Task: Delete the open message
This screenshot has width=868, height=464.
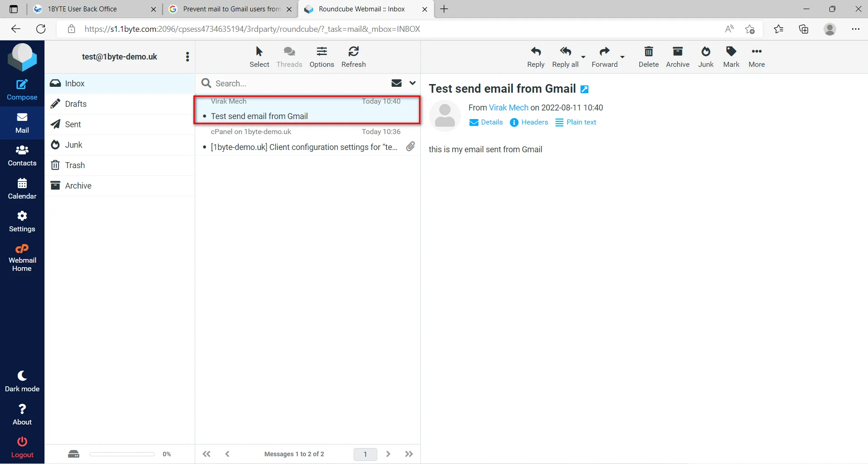Action: (648, 57)
